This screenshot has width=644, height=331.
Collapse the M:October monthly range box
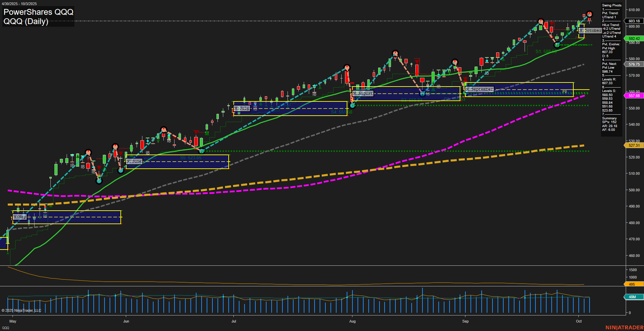(x=590, y=30)
